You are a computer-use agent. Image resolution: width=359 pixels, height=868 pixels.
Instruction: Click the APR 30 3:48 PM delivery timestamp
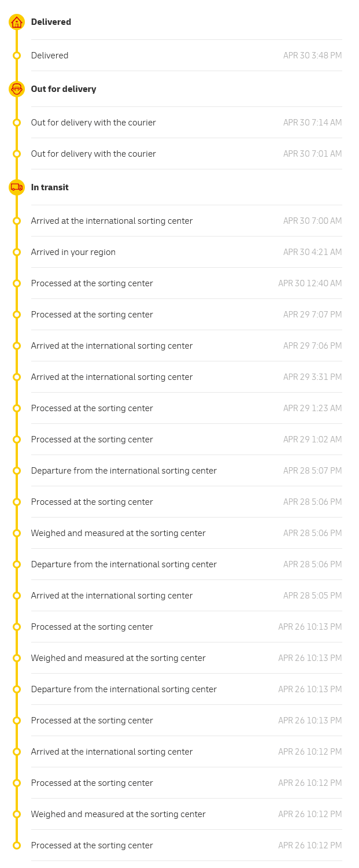[x=312, y=56]
